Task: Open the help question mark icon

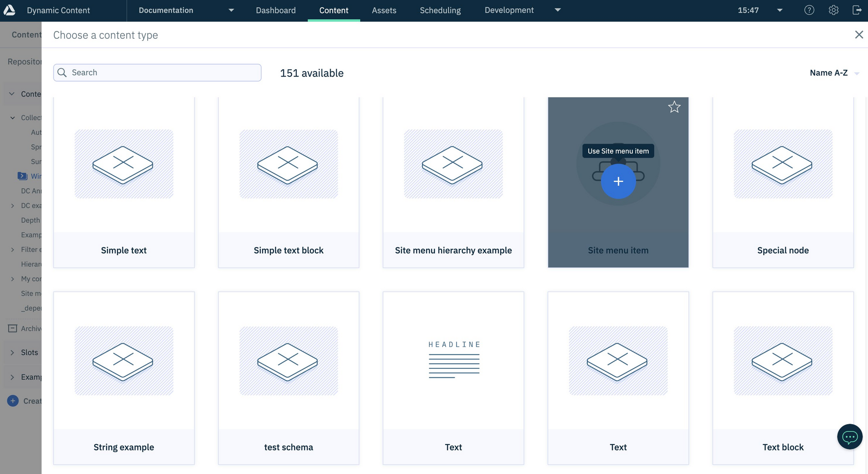Action: 809,10
